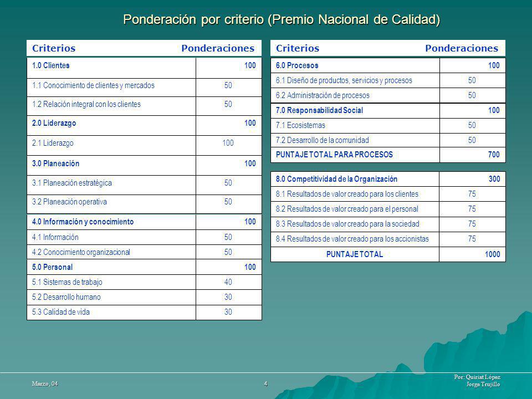Select '1.2 Relación integral con los clientes'

point(86,104)
